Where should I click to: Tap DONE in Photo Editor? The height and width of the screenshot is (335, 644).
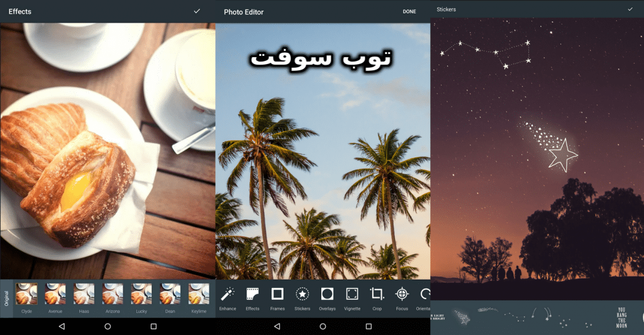point(409,11)
